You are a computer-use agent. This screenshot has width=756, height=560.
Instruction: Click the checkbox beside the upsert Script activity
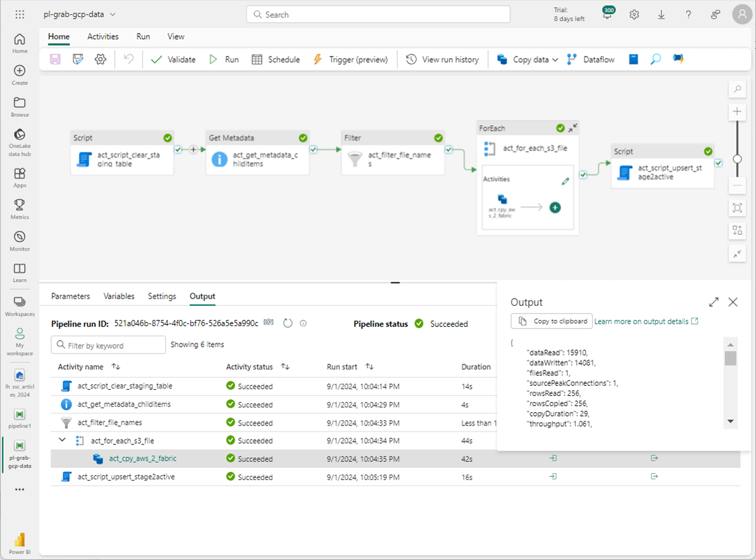pyautogui.click(x=719, y=163)
